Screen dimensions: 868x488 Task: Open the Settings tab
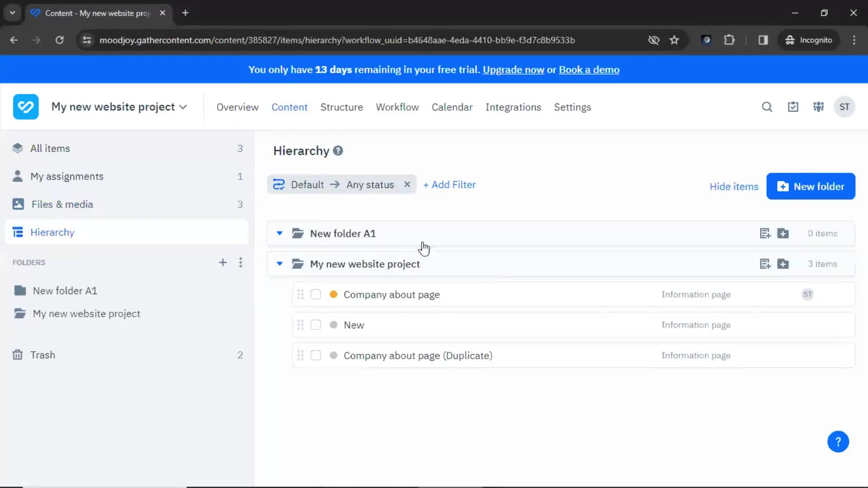tap(572, 108)
